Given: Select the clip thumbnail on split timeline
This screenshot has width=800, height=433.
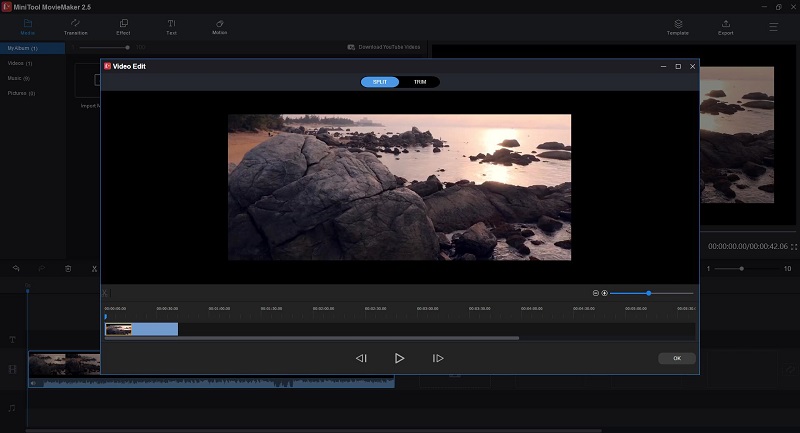Looking at the screenshot, I should tap(118, 329).
